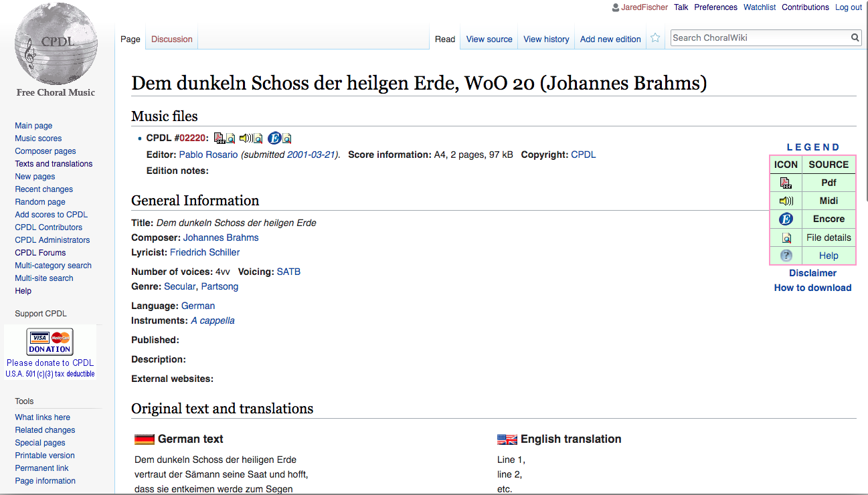
Task: Open the Encore file icon in Music files
Action: [274, 138]
